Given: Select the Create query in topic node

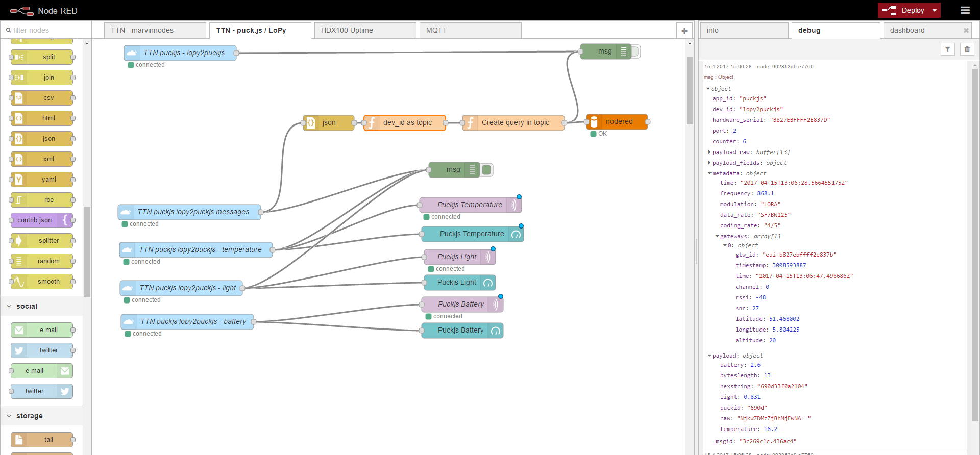Looking at the screenshot, I should click(513, 123).
